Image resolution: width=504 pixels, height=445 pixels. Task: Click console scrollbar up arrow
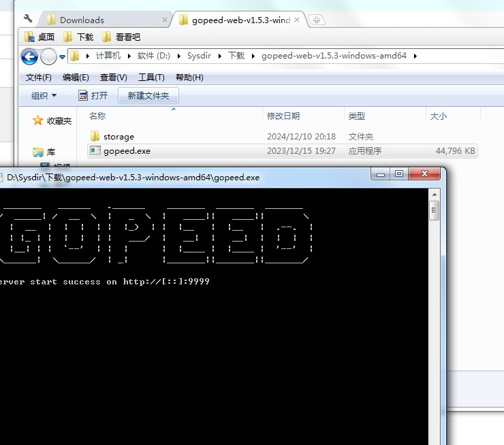435,195
